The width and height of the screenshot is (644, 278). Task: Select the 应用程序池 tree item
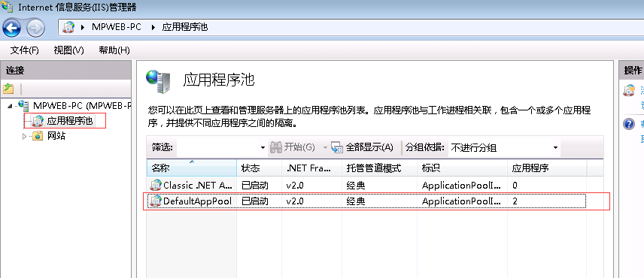[70, 121]
